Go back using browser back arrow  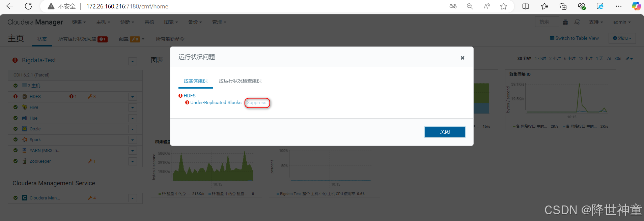click(10, 6)
